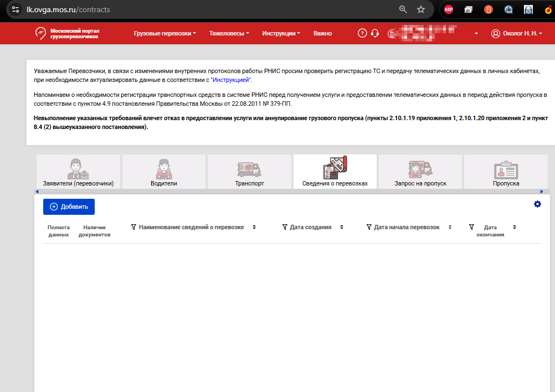Filter by Дата создания column

[x=285, y=227]
